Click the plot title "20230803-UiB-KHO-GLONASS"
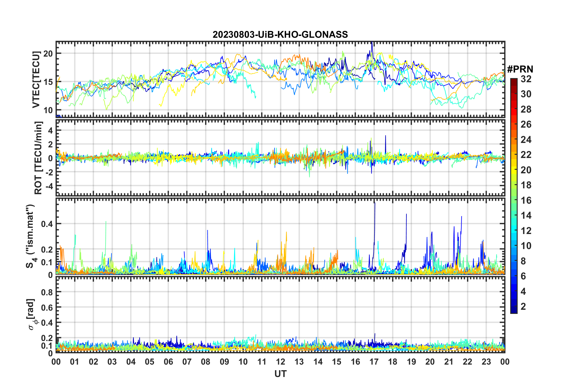The width and height of the screenshot is (561, 392). click(x=280, y=35)
